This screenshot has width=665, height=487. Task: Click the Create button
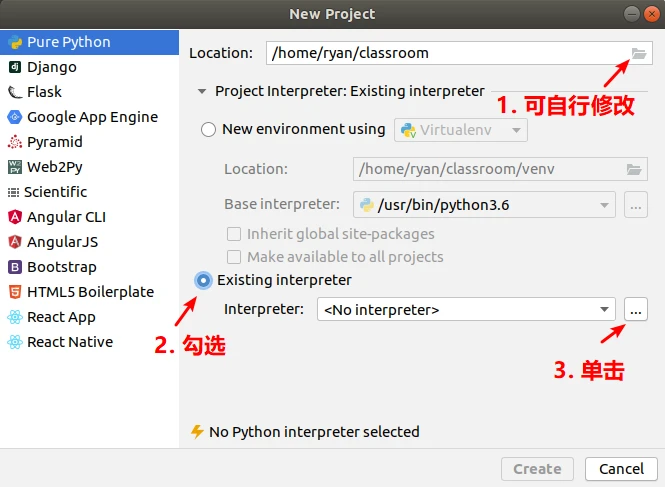537,469
